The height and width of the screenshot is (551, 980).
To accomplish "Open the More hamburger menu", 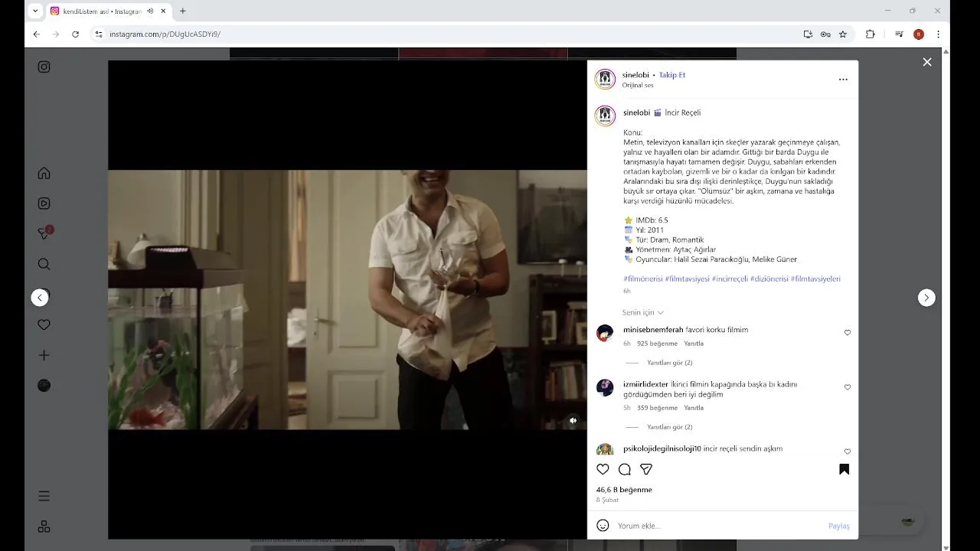I will (x=44, y=496).
